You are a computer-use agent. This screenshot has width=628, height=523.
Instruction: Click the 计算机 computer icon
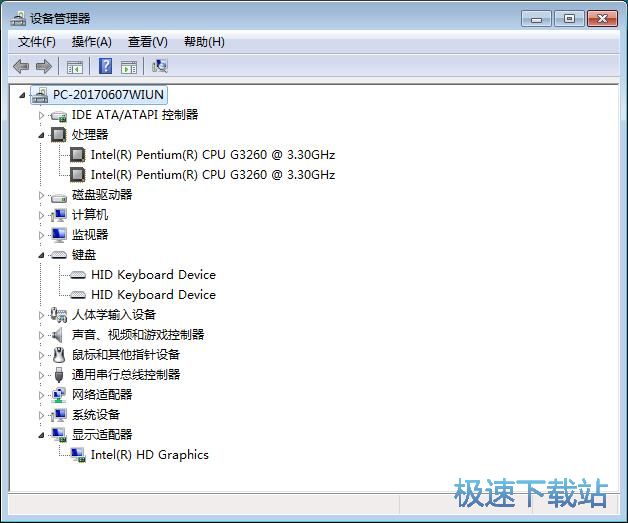click(x=58, y=215)
